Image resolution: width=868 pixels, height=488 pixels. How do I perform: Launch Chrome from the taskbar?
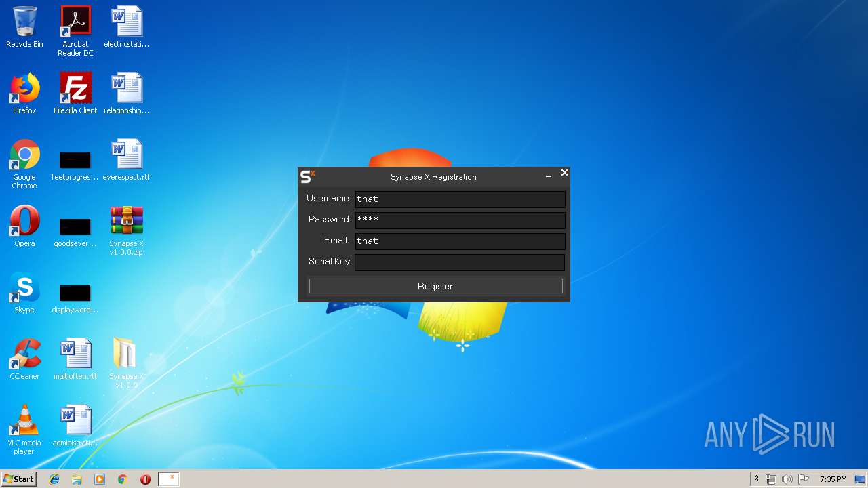click(x=123, y=479)
